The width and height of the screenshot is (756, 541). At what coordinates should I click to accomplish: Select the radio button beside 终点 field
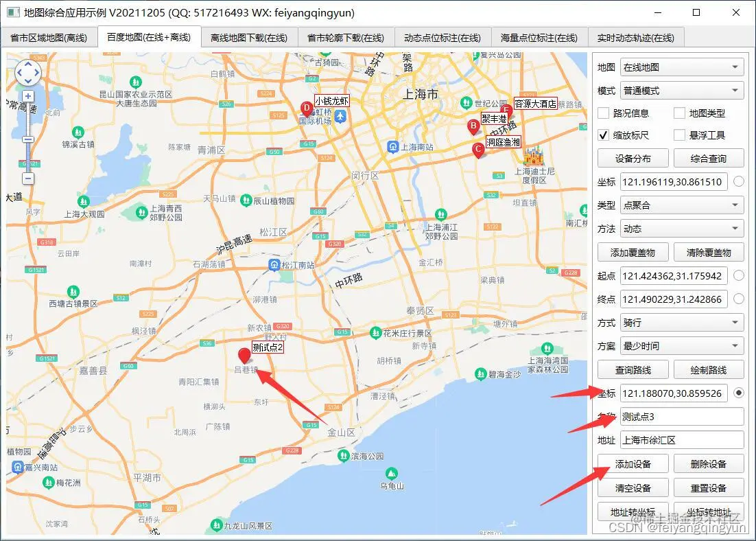[739, 299]
